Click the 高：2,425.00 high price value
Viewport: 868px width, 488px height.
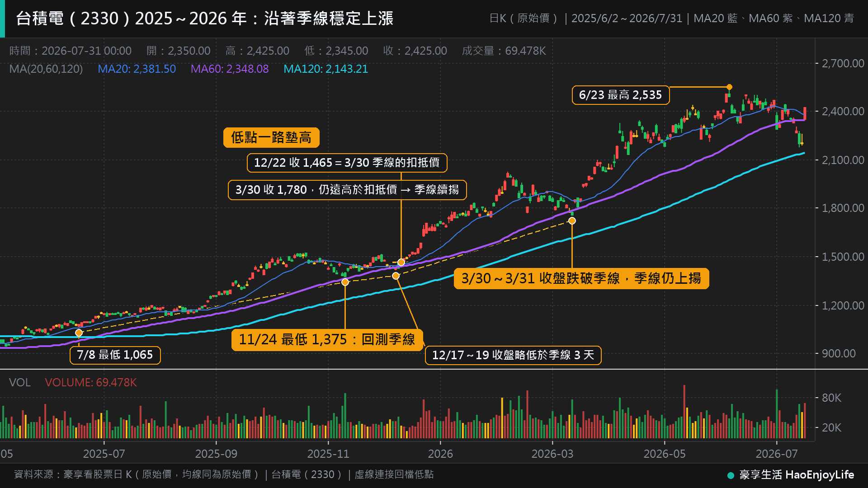pyautogui.click(x=257, y=51)
